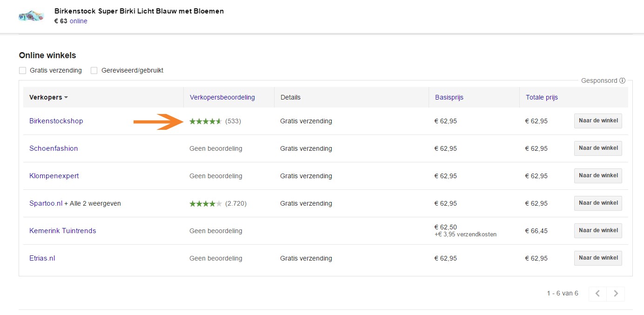
Task: Click 'Gratis verzending' detail in Birkenstockshop row
Action: 306,121
